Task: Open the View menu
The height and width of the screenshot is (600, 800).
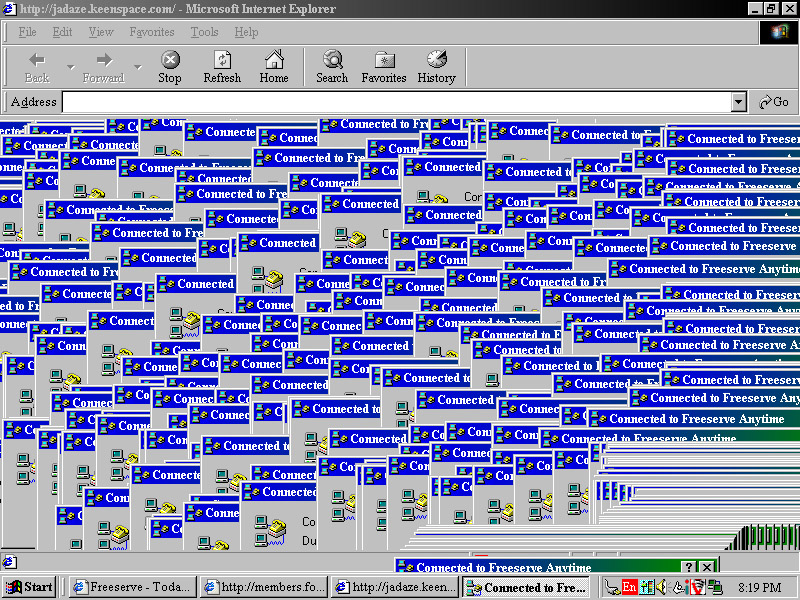Action: tap(101, 32)
